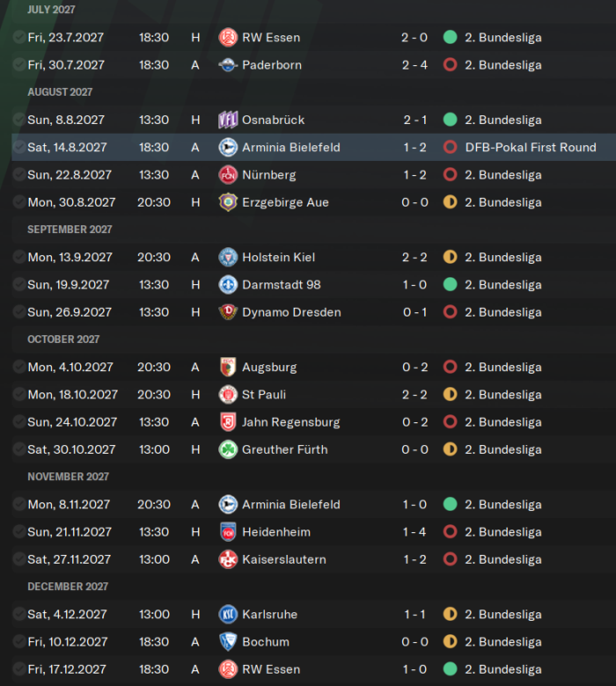Click the RW Essen club crest, 23.7.2027
This screenshot has height=686, width=616.
[228, 38]
